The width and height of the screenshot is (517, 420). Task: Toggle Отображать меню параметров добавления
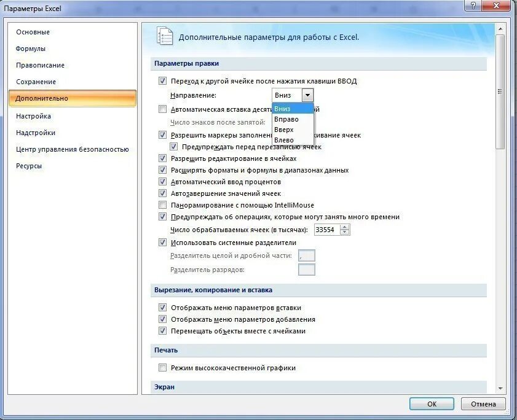coord(162,319)
